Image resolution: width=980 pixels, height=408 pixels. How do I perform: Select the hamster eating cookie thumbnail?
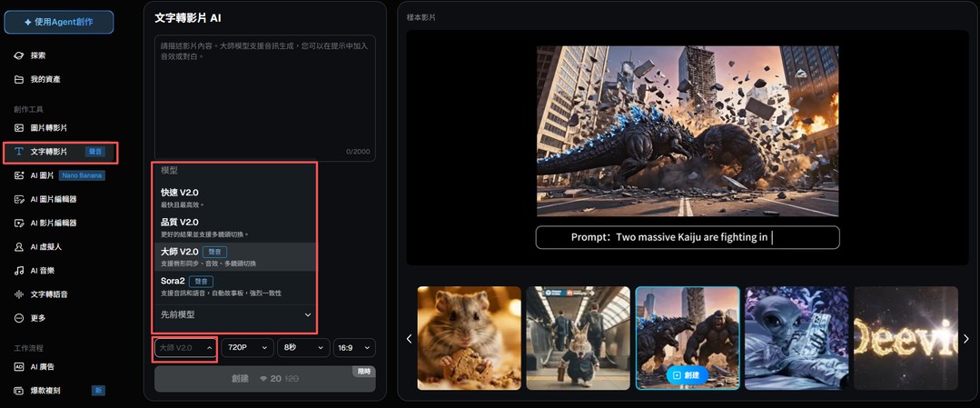(469, 338)
